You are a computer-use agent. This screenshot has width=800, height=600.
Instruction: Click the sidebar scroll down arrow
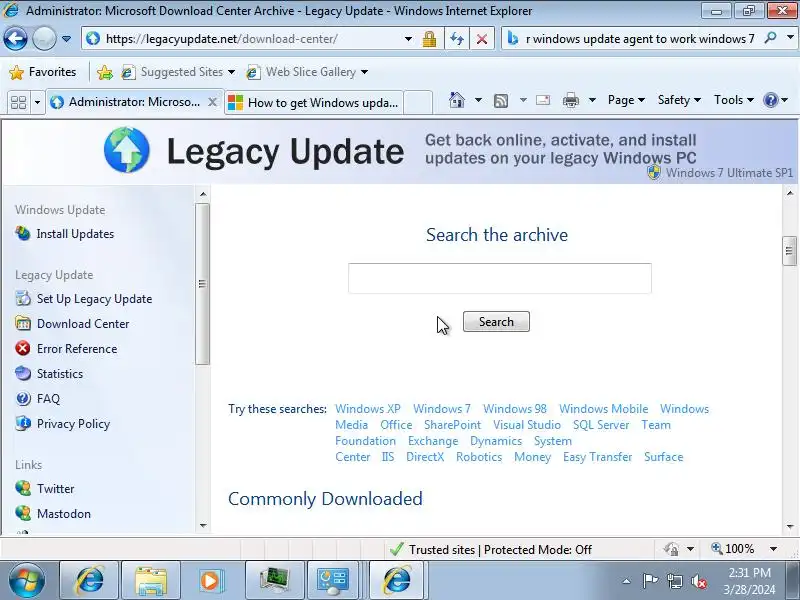[203, 526]
